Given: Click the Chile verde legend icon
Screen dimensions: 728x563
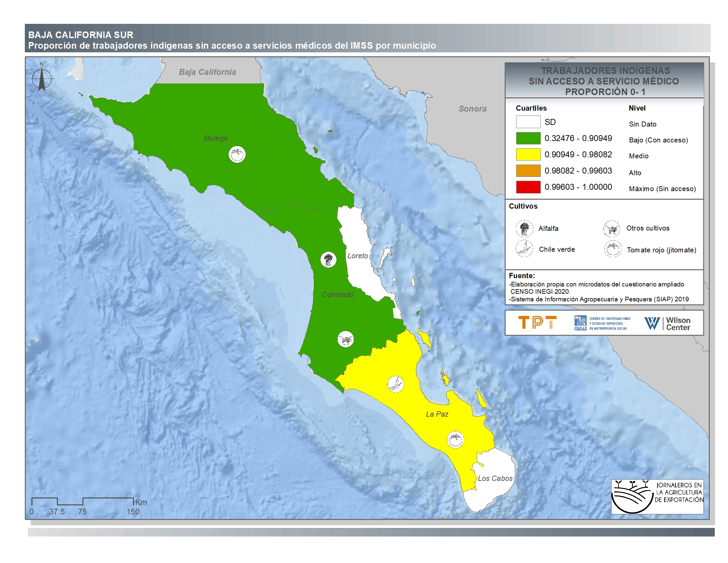Looking at the screenshot, I should (x=524, y=249).
